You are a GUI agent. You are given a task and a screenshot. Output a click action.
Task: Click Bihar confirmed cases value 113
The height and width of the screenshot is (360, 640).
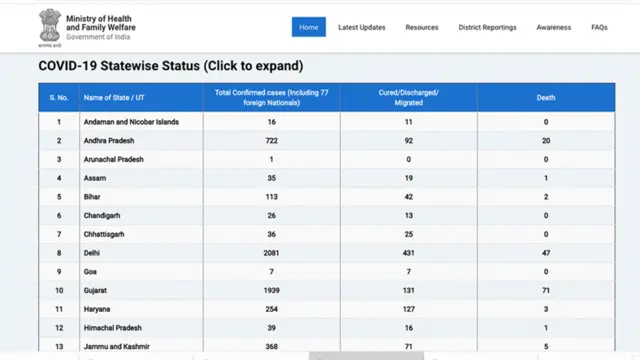tap(271, 197)
